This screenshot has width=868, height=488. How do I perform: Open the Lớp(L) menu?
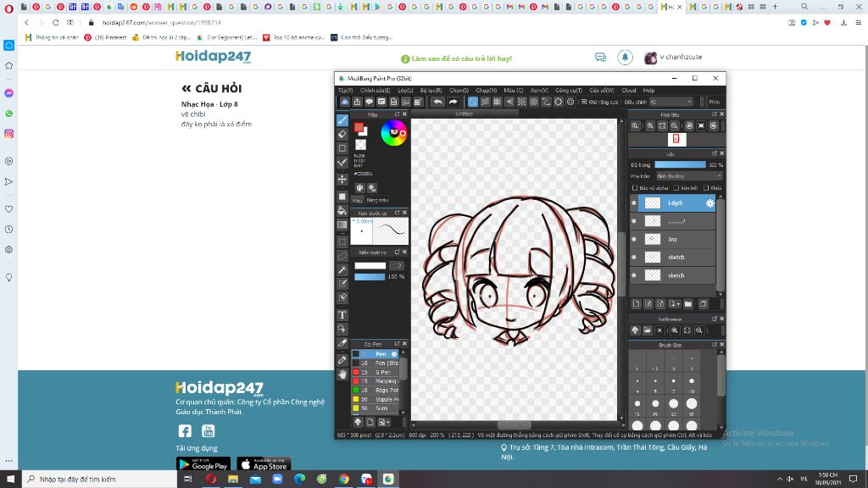point(405,90)
